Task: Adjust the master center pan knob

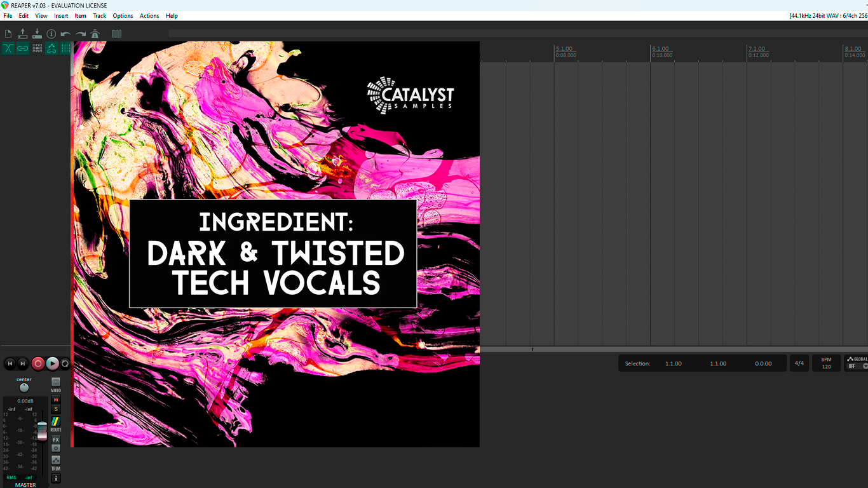Action: coord(24,388)
